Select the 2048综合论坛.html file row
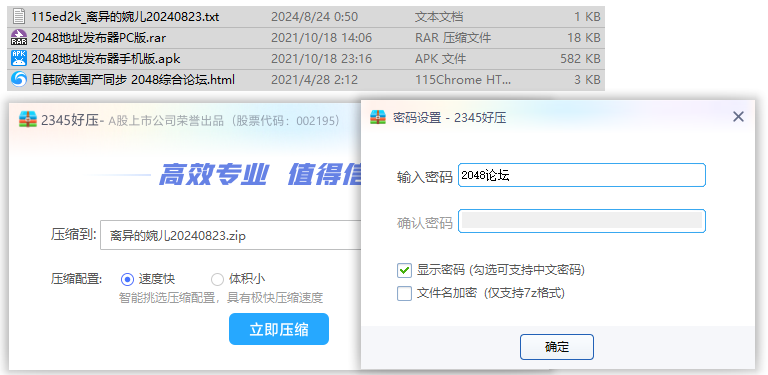The width and height of the screenshot is (768, 375). click(306, 79)
